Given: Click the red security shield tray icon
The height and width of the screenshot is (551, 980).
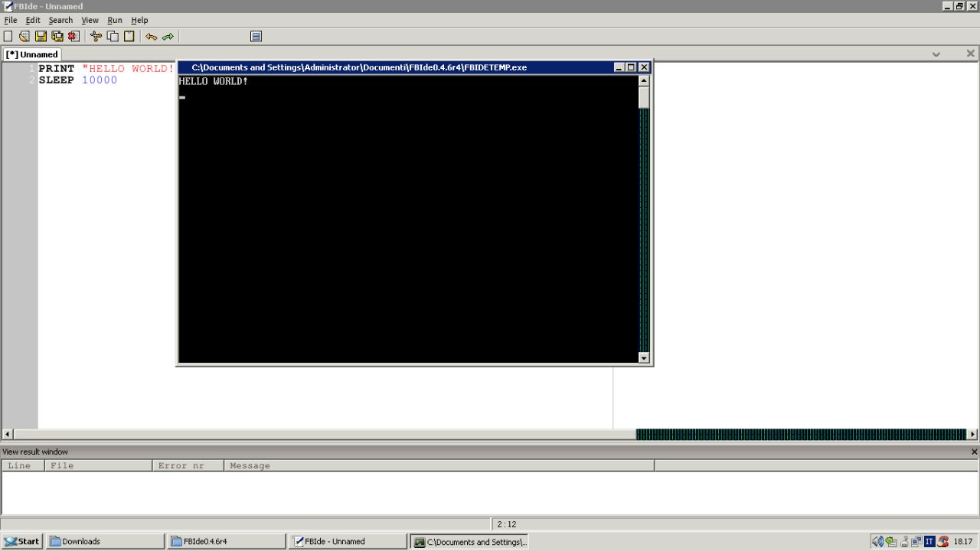Looking at the screenshot, I should (x=943, y=541).
